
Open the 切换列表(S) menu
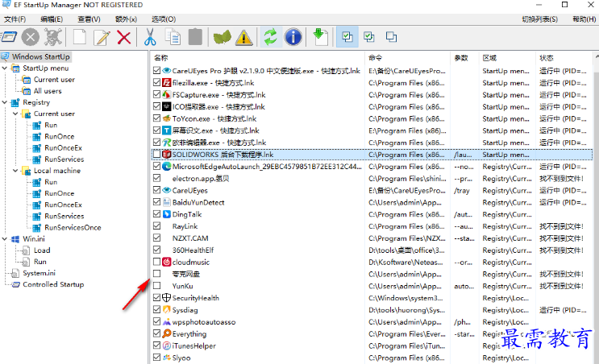(x=540, y=19)
